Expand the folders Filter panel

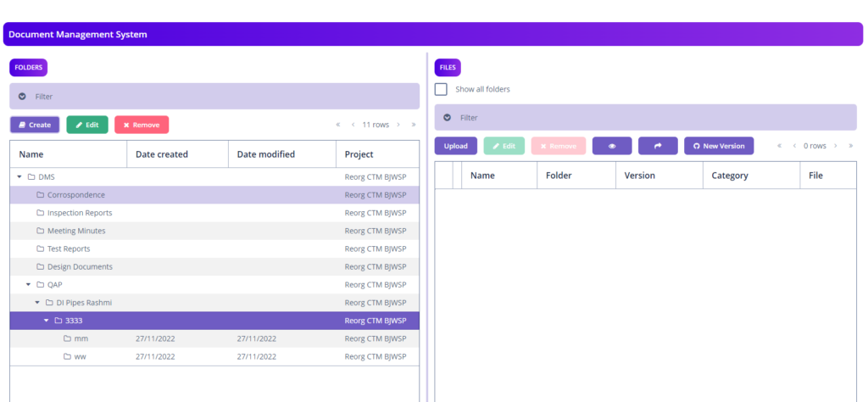[x=23, y=97]
